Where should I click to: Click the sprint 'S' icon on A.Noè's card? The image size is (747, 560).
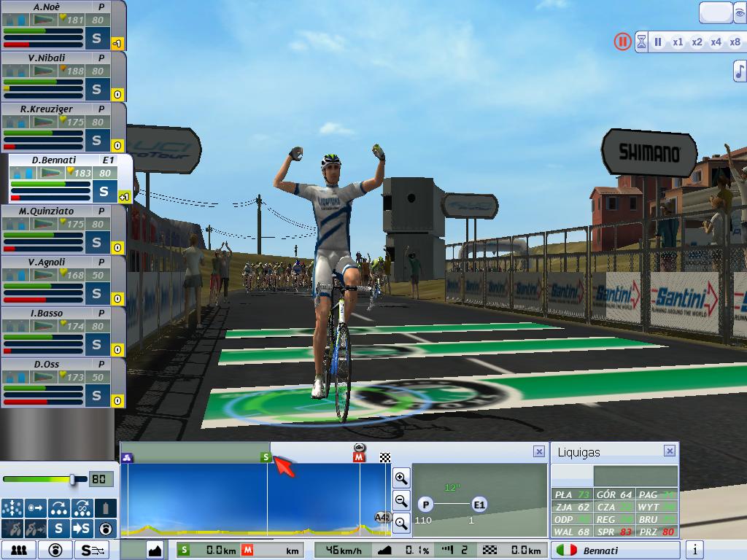97,38
